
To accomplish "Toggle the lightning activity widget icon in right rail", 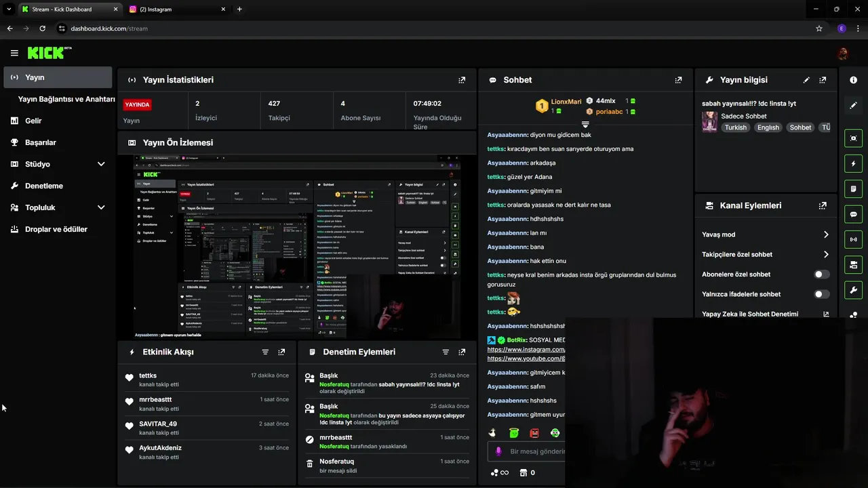I will coord(853,163).
